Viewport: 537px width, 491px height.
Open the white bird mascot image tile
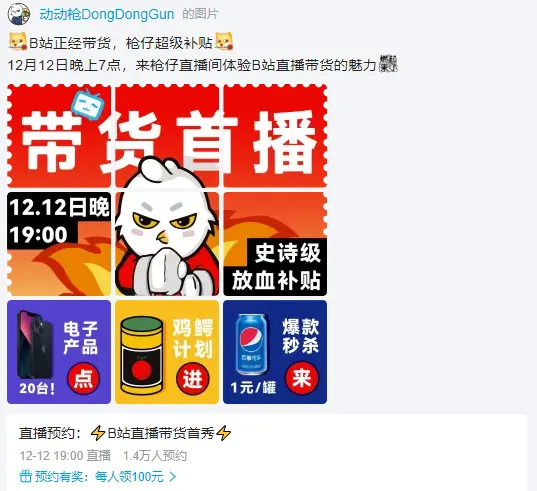(x=167, y=244)
